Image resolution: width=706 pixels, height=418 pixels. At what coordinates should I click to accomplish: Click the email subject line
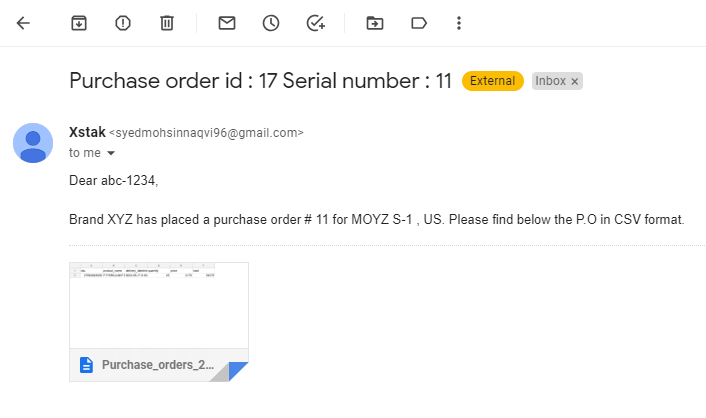(x=260, y=81)
